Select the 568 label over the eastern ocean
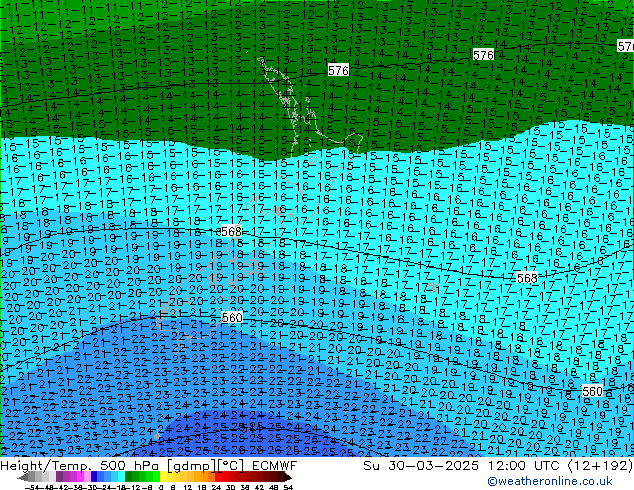 pyautogui.click(x=527, y=278)
